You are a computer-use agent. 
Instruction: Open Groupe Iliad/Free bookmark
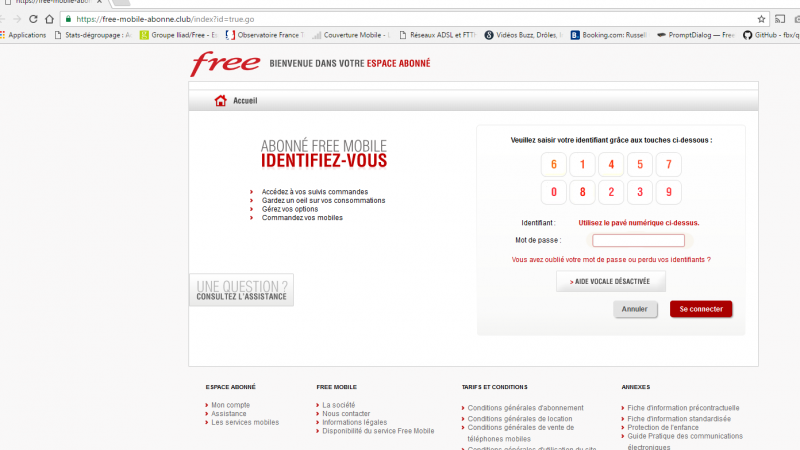point(179,35)
